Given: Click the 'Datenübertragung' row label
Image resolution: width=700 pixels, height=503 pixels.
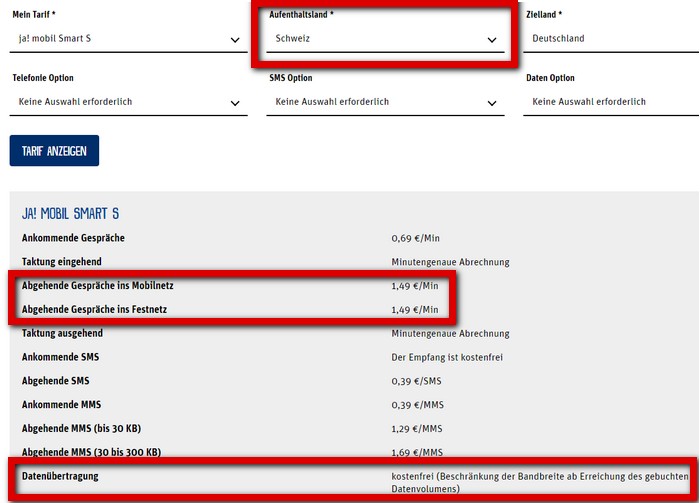Looking at the screenshot, I should (60, 476).
